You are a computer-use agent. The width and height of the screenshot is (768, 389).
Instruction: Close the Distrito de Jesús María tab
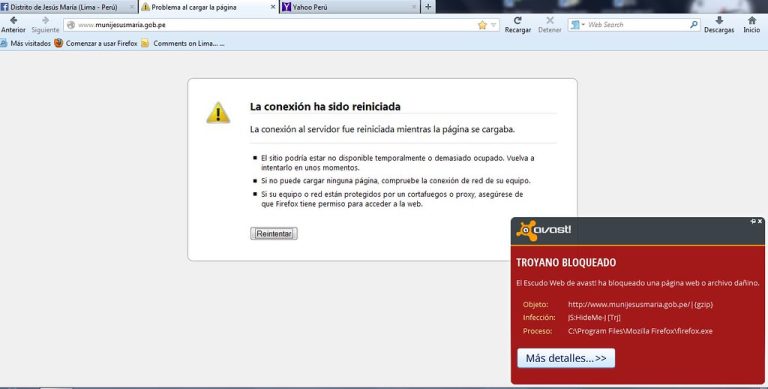click(131, 7)
